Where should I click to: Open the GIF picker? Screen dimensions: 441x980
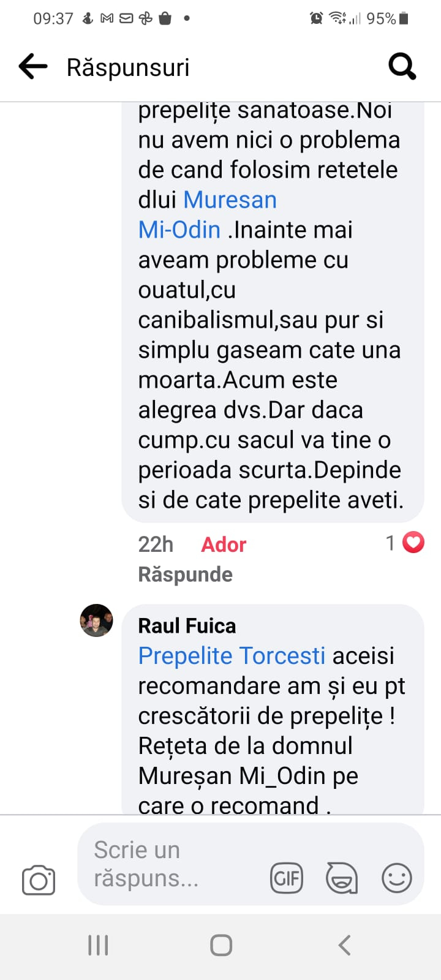click(x=287, y=878)
